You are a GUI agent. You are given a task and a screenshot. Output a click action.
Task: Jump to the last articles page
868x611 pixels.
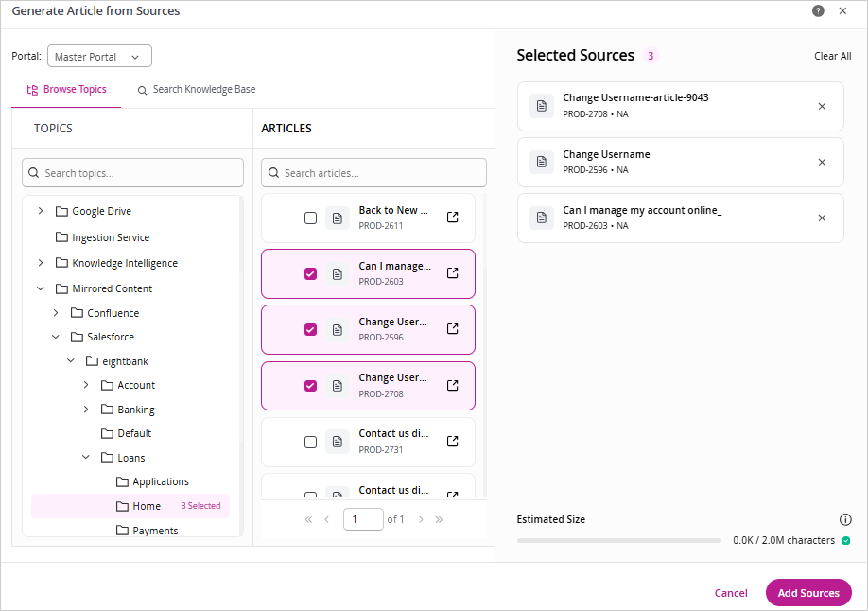pyautogui.click(x=439, y=519)
